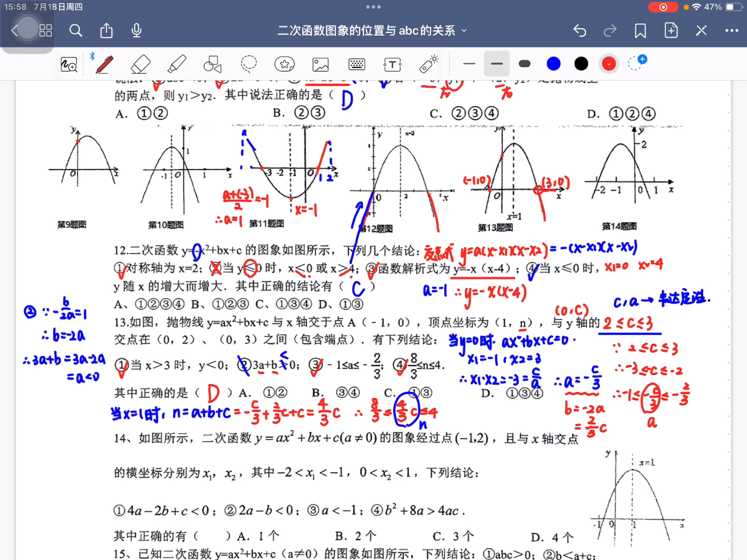Expand the document title dropdown
The width and height of the screenshot is (747, 560).
pyautogui.click(x=464, y=31)
